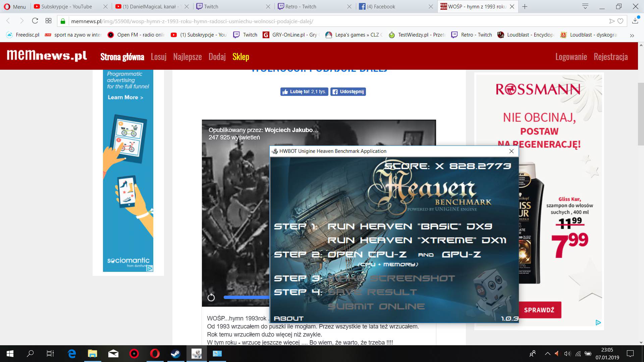This screenshot has height=362, width=644.
Task: Run Heaven "Xtreme" DX11 benchmark
Action: click(417, 240)
